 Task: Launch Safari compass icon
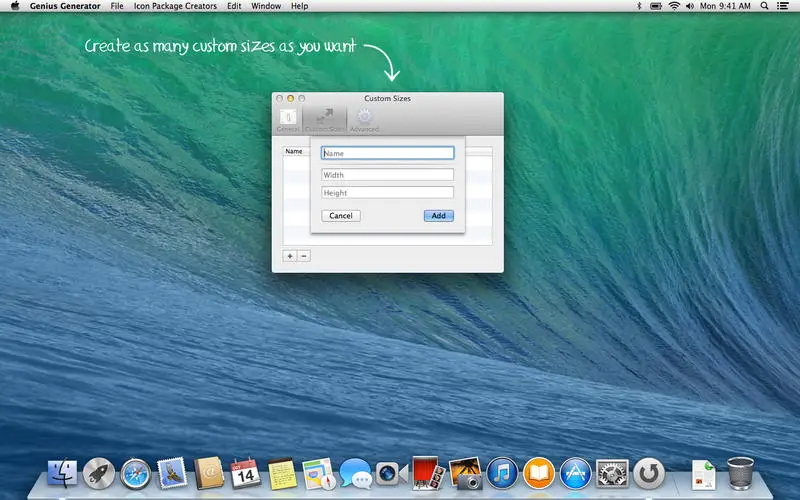[136, 474]
